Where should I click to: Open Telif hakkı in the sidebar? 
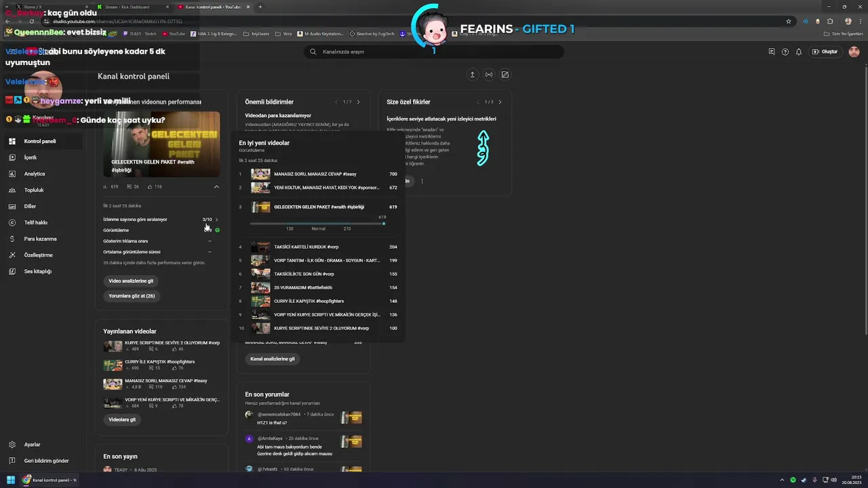[x=41, y=222]
